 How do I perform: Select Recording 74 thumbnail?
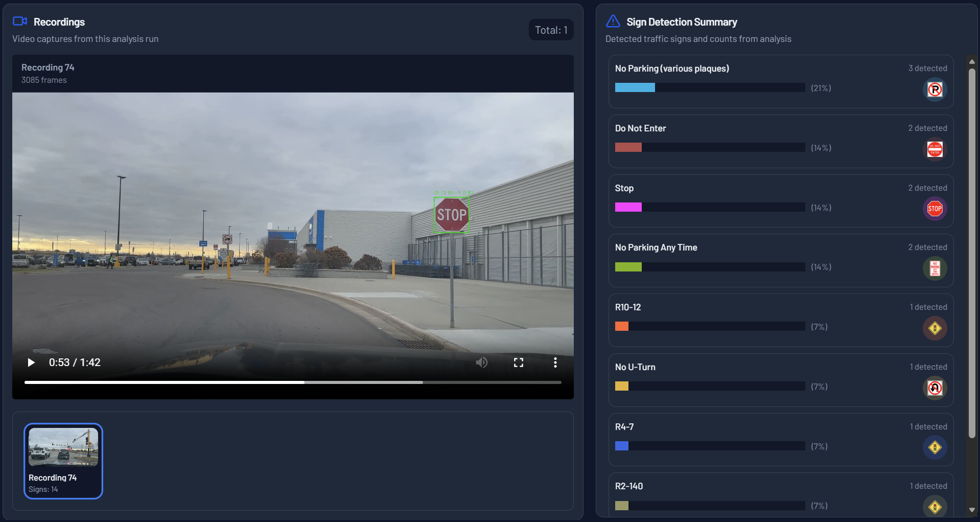[63, 461]
